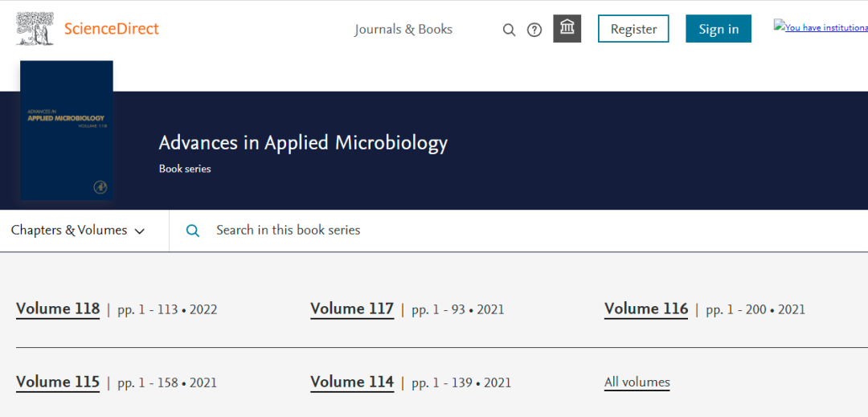The image size is (868, 417).
Task: Click the Sign in button
Action: point(718,29)
